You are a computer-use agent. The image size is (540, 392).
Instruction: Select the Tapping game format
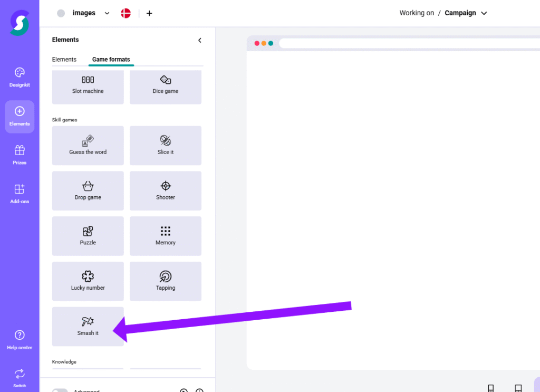165,281
